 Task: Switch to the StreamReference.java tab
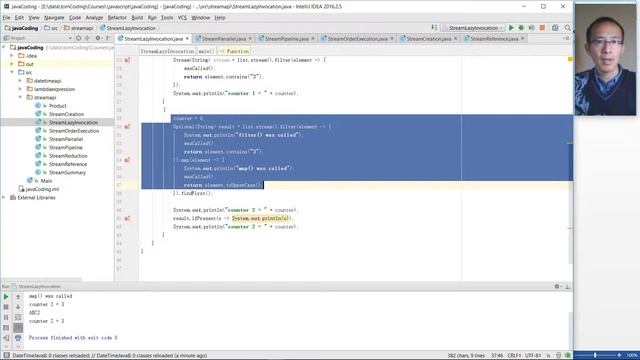point(494,38)
